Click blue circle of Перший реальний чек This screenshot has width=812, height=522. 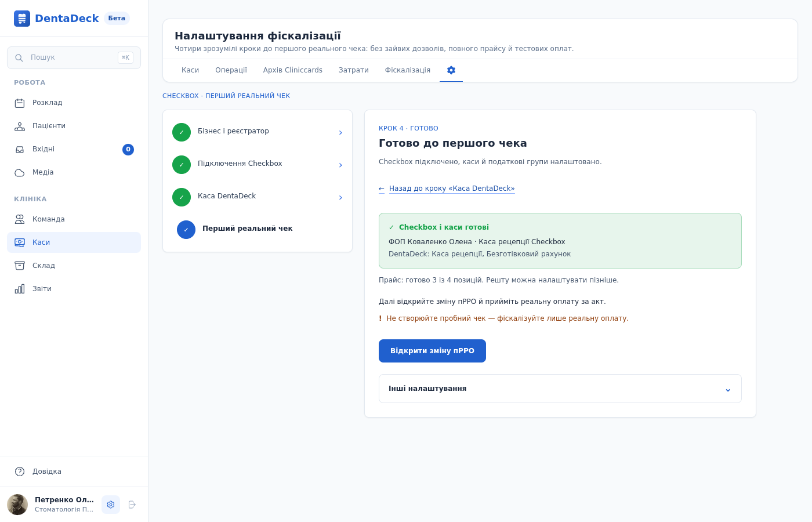point(186,230)
